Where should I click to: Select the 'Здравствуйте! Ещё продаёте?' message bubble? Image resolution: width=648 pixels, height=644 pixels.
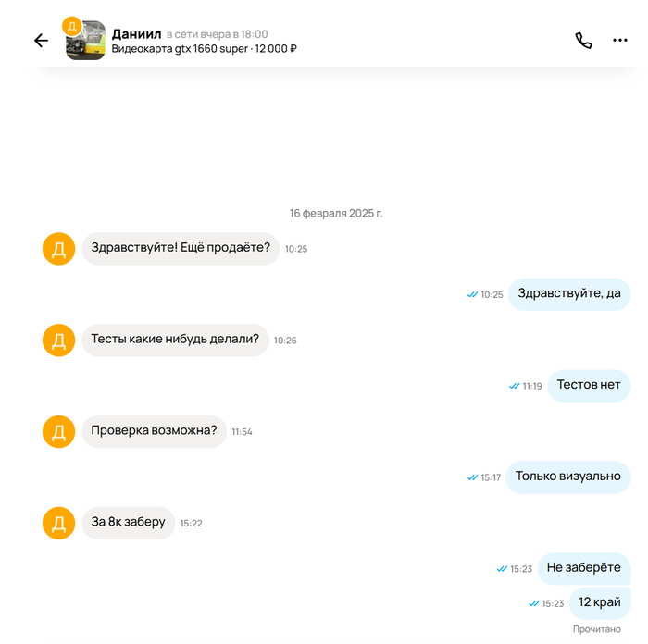(181, 248)
